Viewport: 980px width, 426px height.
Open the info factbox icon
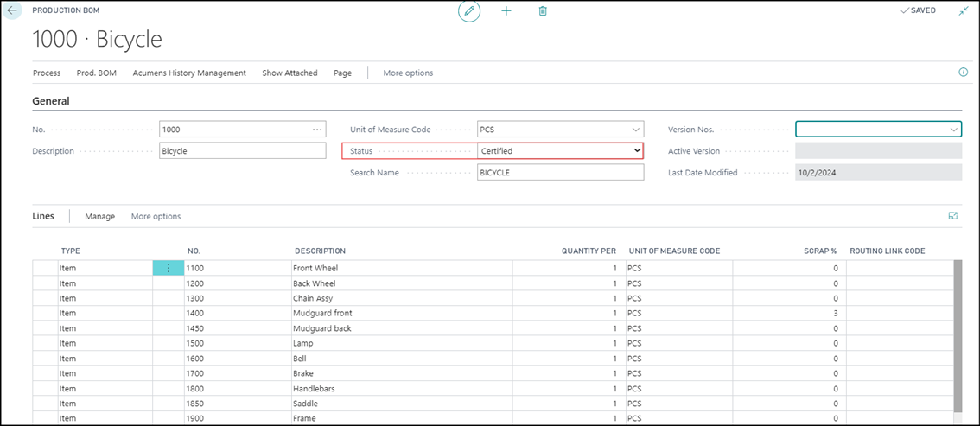click(x=964, y=73)
